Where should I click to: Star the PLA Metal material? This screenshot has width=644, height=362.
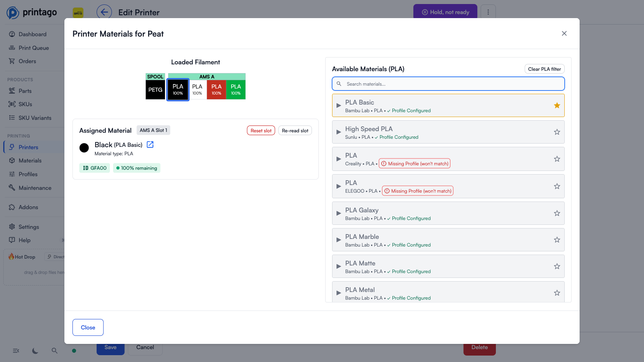[x=557, y=293]
